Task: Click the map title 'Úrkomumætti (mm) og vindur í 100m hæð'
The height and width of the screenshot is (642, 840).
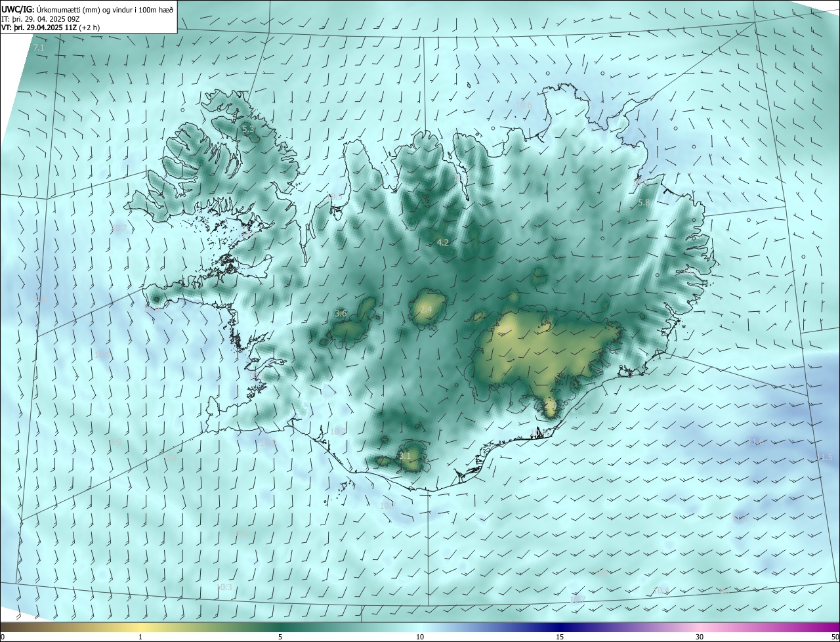Action: tap(104, 9)
